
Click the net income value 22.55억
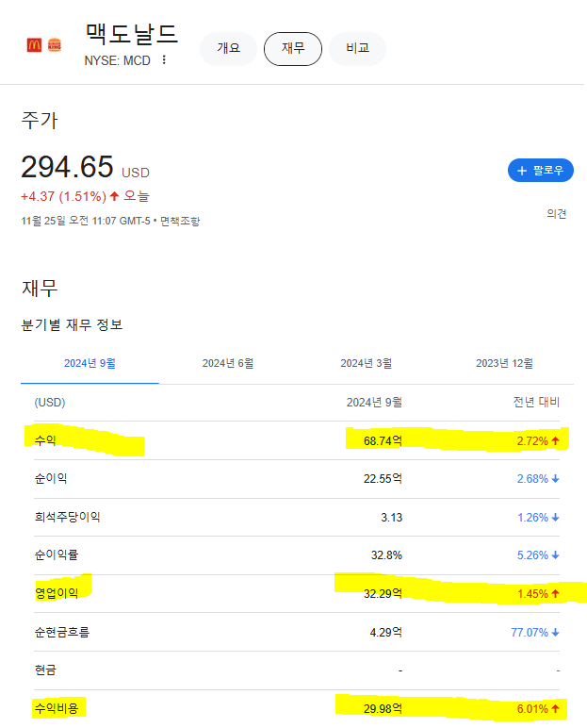[x=383, y=479]
